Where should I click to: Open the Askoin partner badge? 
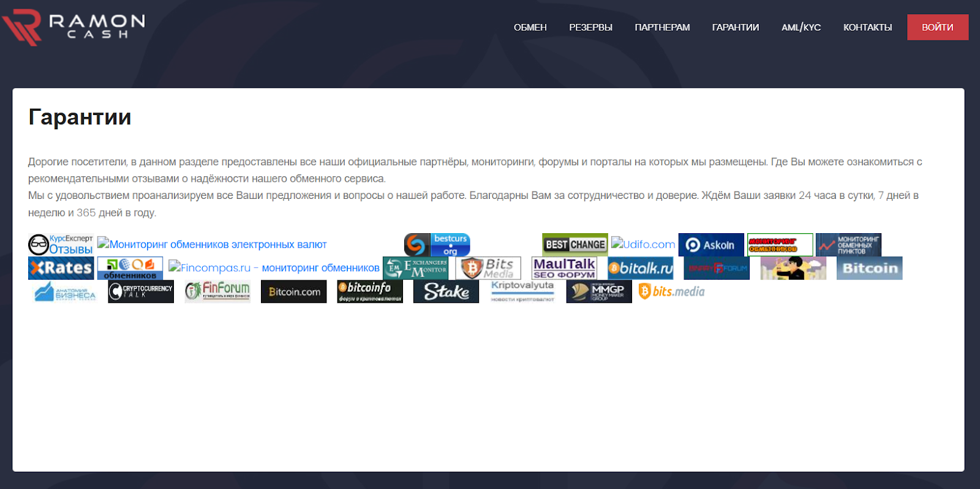(x=711, y=245)
